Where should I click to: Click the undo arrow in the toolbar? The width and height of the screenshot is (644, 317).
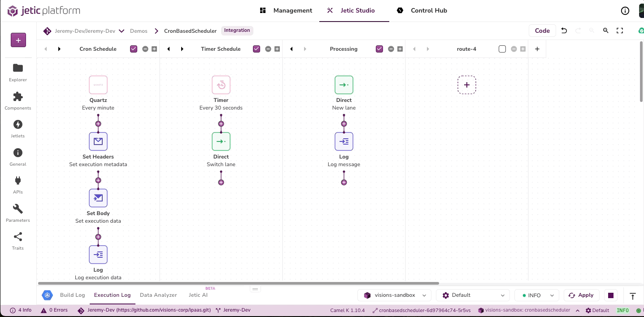564,31
